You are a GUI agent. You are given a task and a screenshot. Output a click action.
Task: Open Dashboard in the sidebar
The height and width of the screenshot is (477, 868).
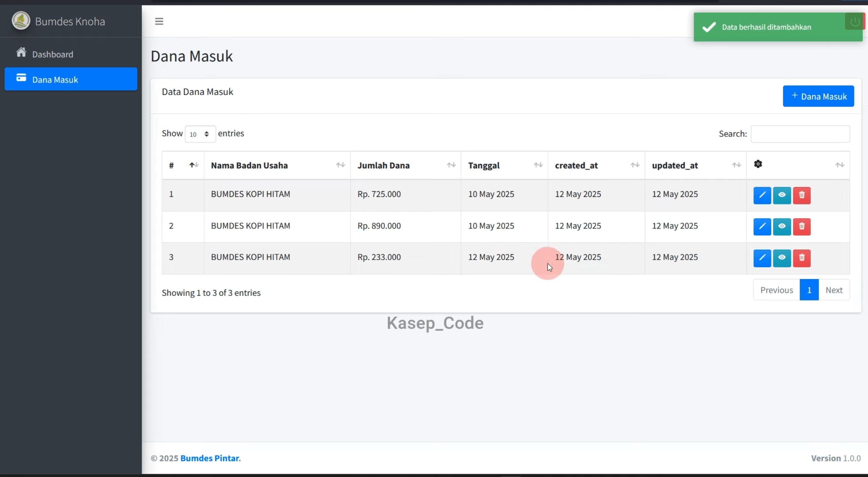click(71, 54)
